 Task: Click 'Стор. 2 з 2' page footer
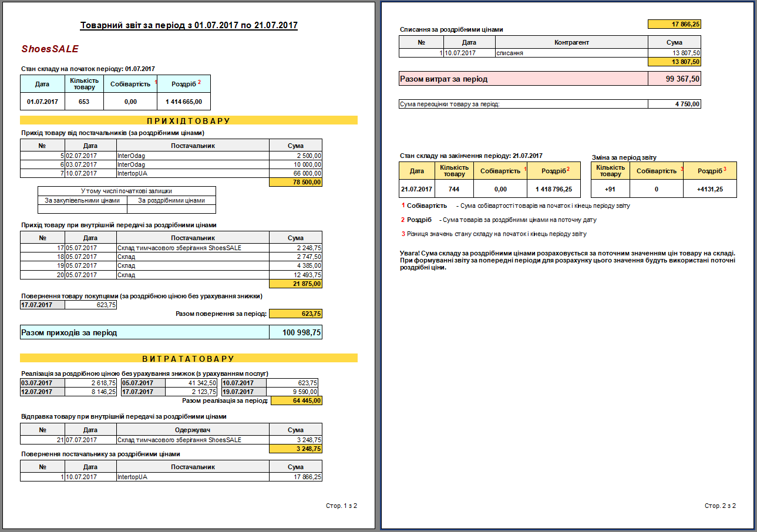[x=720, y=506]
